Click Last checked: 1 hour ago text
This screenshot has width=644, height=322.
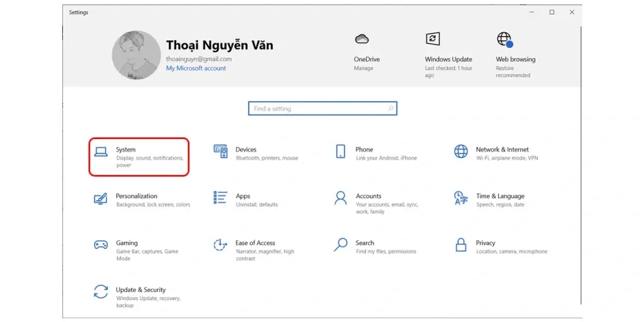(x=448, y=72)
